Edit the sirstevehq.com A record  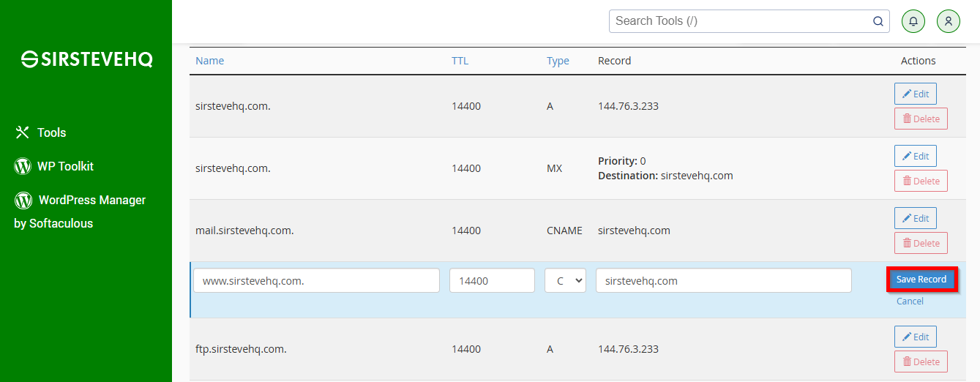915,94
